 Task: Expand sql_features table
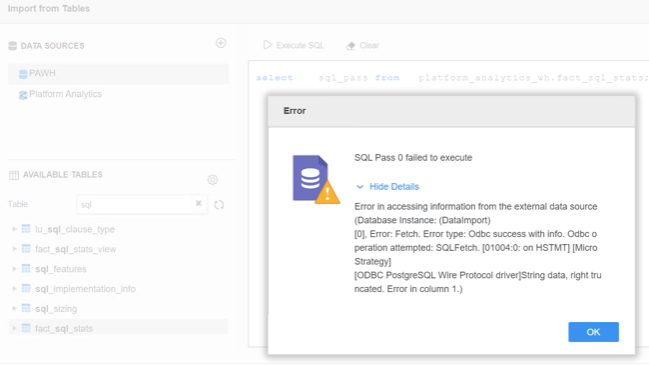pyautogui.click(x=14, y=269)
